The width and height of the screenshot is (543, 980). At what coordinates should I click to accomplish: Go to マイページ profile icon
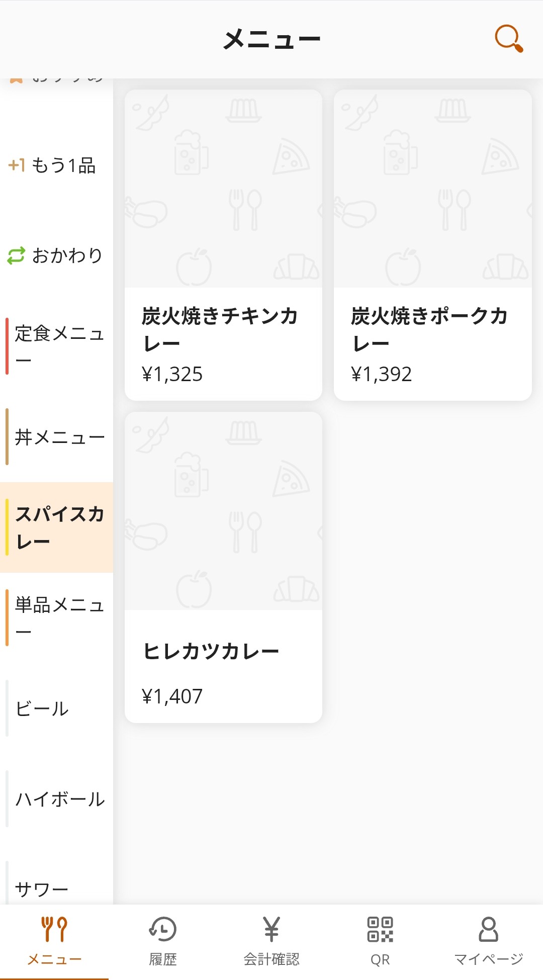[x=488, y=929]
